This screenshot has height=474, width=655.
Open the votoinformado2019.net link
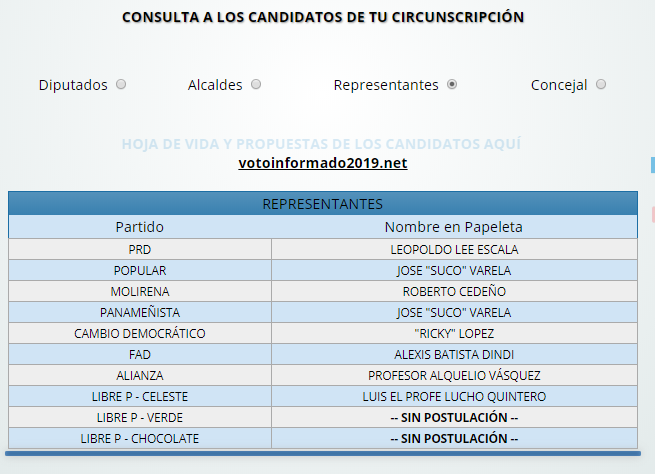(323, 163)
